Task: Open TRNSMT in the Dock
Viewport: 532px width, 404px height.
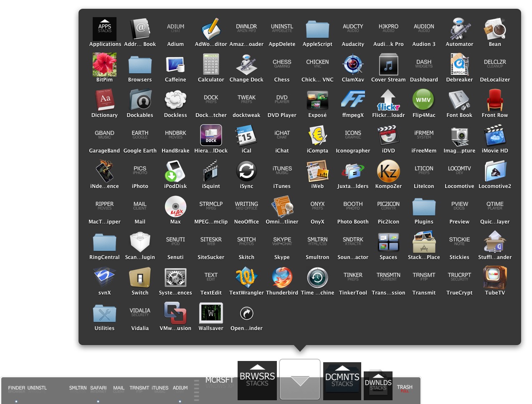Action: pos(139,389)
